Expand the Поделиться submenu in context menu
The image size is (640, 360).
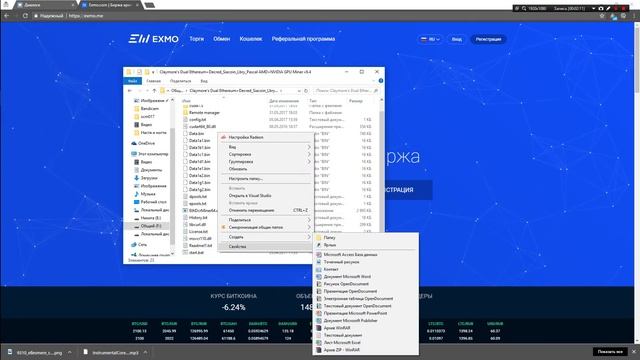click(x=309, y=220)
